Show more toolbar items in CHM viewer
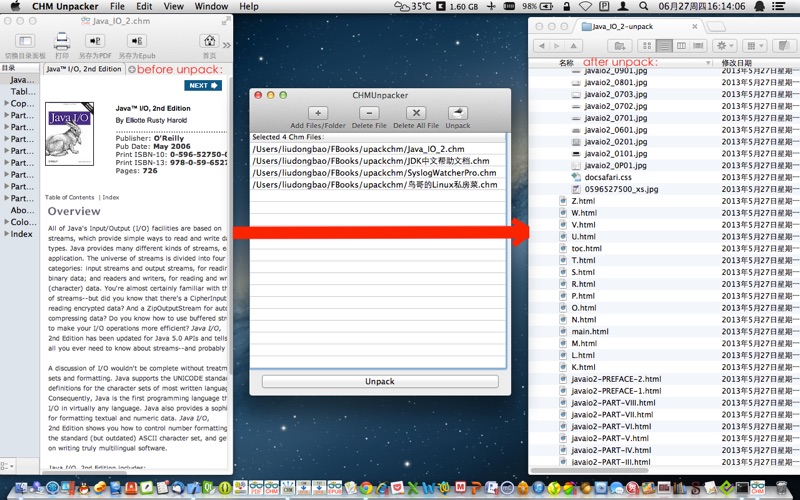Image resolution: width=800 pixels, height=500 pixels. pyautogui.click(x=227, y=45)
